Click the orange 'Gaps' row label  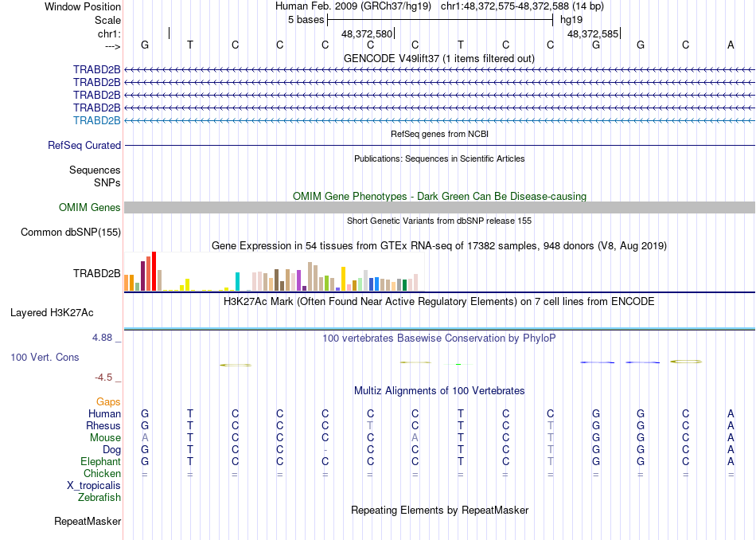108,402
